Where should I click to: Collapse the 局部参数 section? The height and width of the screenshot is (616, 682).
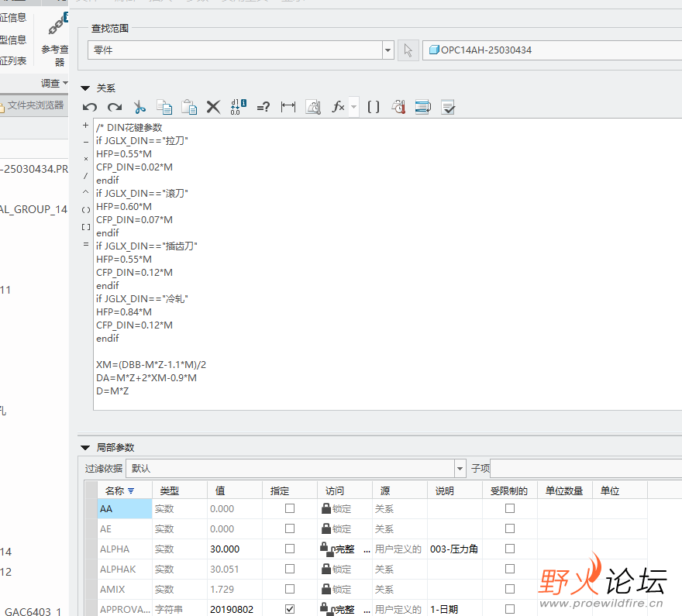[85, 447]
